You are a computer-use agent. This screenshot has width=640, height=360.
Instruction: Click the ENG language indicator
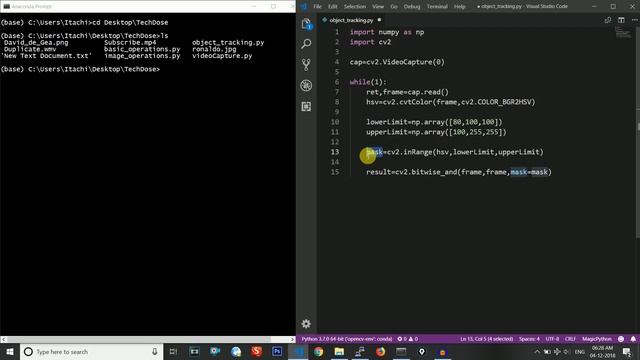point(580,351)
